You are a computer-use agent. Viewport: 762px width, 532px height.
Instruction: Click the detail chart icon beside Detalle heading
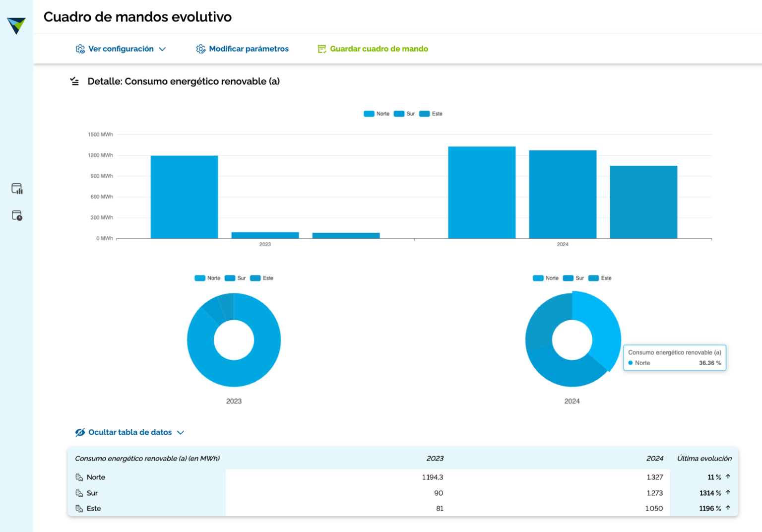(x=74, y=81)
